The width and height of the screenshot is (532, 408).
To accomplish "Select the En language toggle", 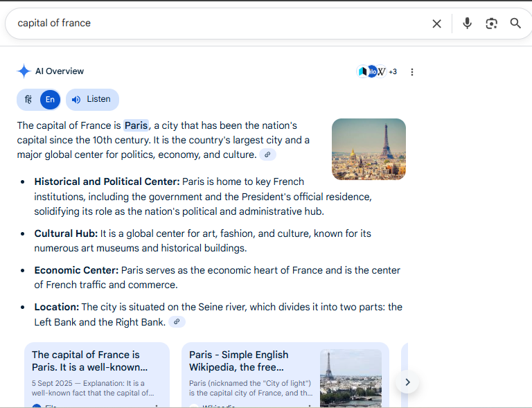I will (50, 100).
